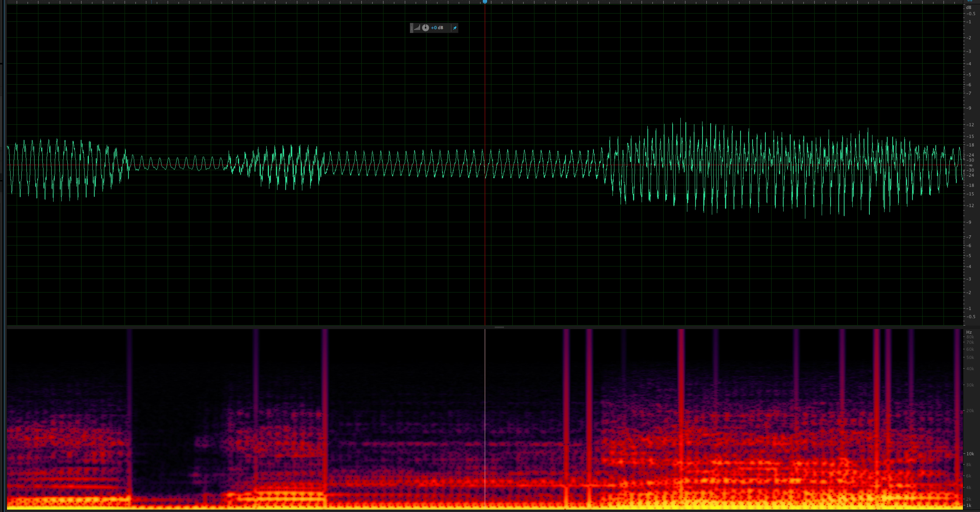
Task: Click the 1k mark at frequency scale bottom
Action: click(969, 506)
